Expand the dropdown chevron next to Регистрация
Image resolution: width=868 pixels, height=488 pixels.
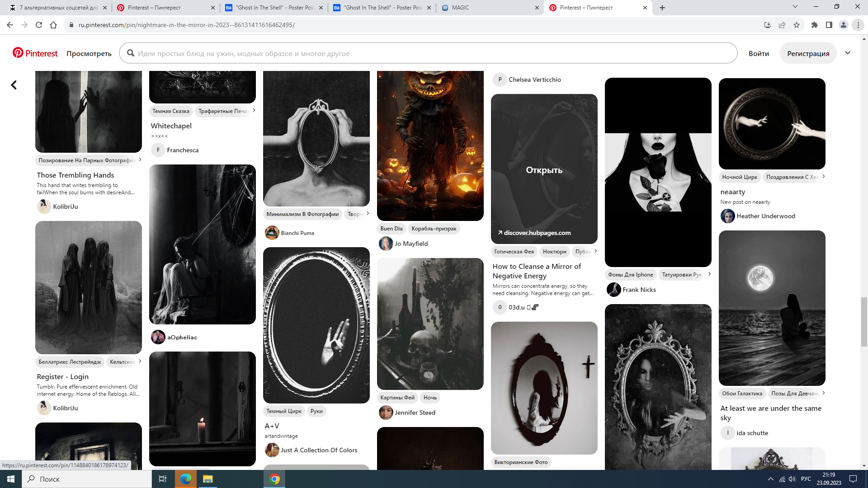coord(848,53)
